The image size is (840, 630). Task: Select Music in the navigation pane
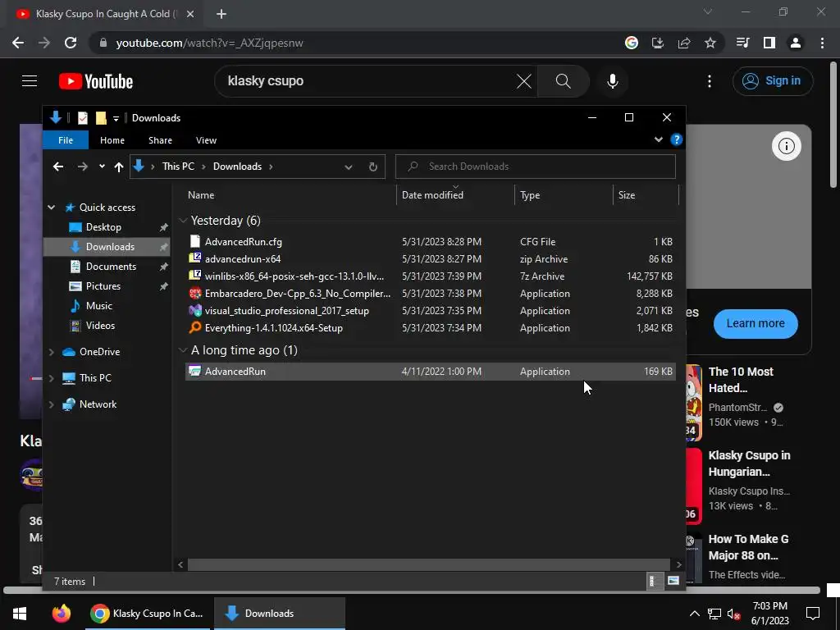tap(99, 306)
